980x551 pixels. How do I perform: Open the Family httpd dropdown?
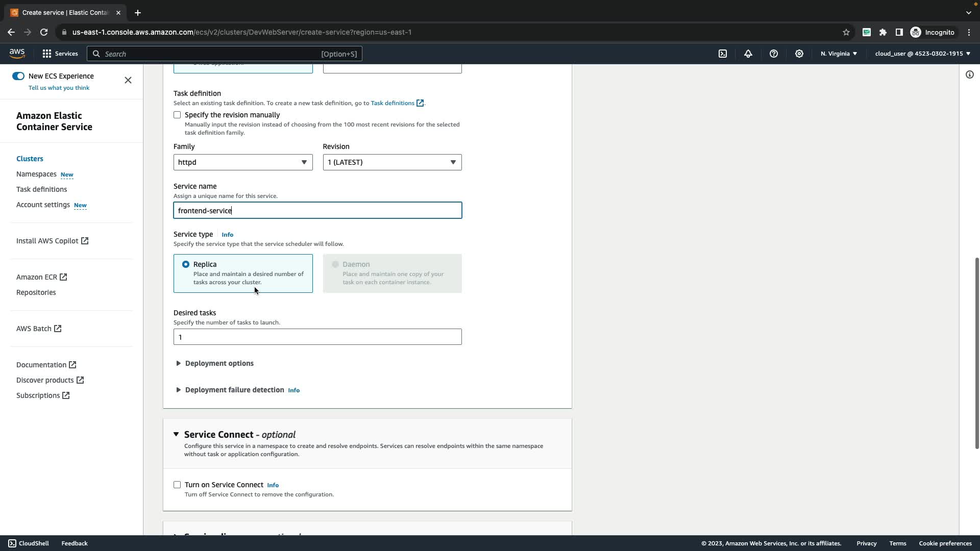(x=243, y=162)
